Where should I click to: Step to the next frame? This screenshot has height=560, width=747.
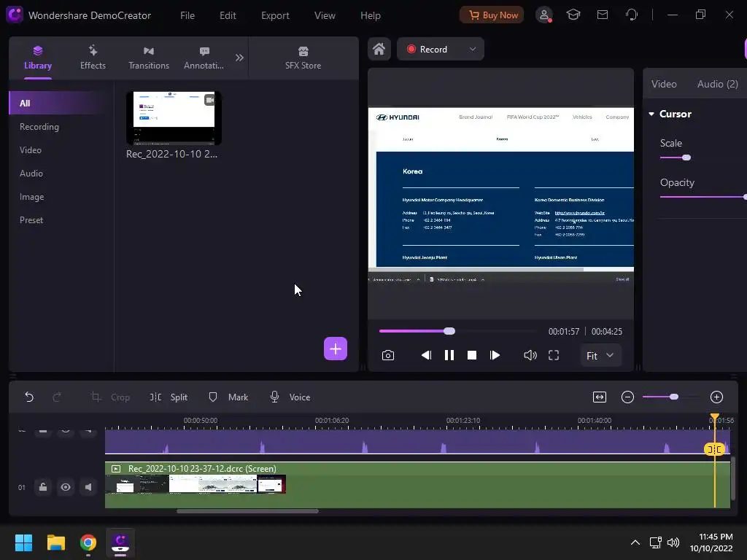495,355
